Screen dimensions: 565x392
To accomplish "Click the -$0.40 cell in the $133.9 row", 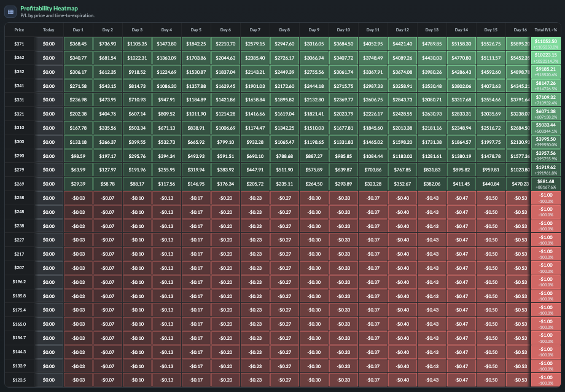I will [x=402, y=366].
